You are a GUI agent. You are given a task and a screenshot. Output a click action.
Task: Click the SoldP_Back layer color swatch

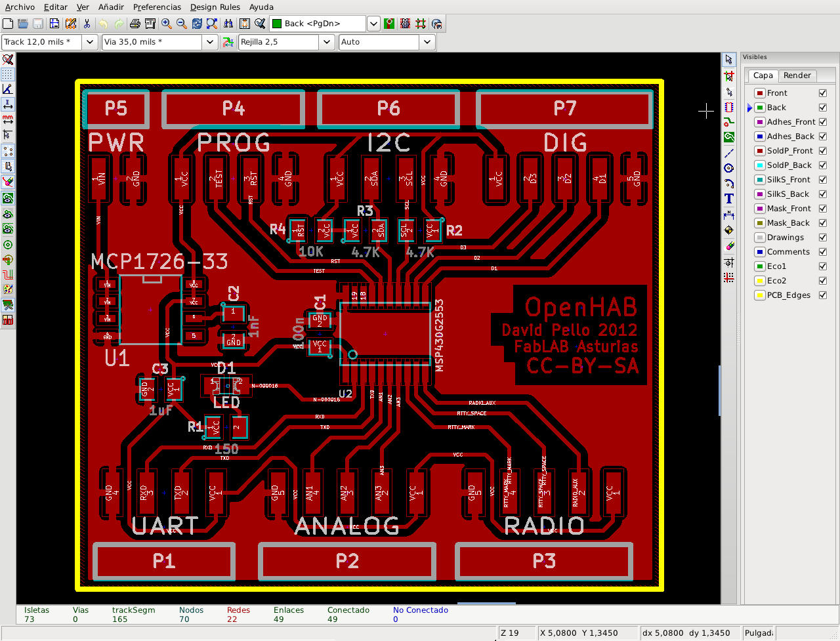pos(759,165)
